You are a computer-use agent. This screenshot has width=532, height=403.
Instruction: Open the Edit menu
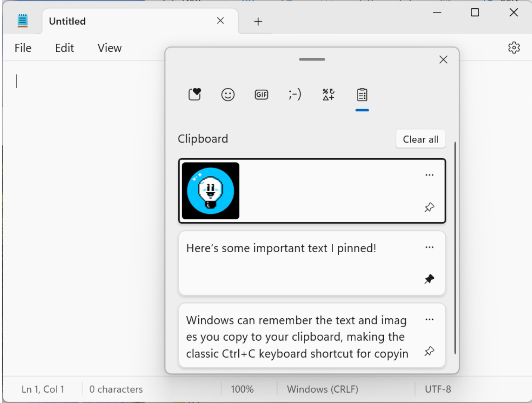coord(64,48)
